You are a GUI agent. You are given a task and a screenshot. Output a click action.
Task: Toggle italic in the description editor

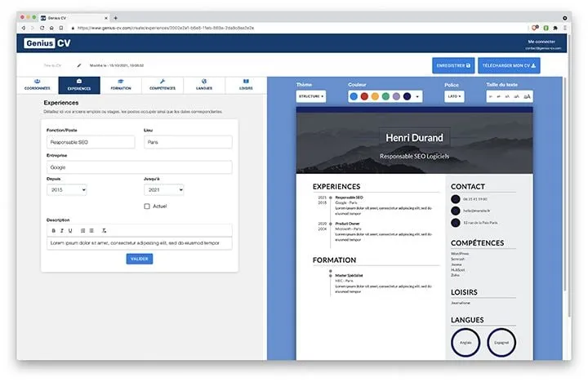point(61,230)
